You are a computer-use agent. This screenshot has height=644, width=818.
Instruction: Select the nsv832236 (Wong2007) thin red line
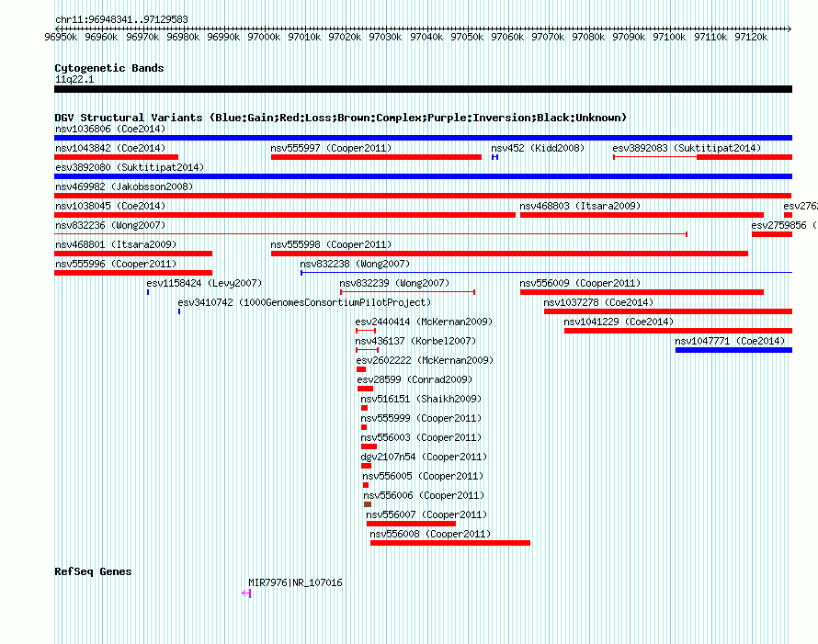point(371,234)
